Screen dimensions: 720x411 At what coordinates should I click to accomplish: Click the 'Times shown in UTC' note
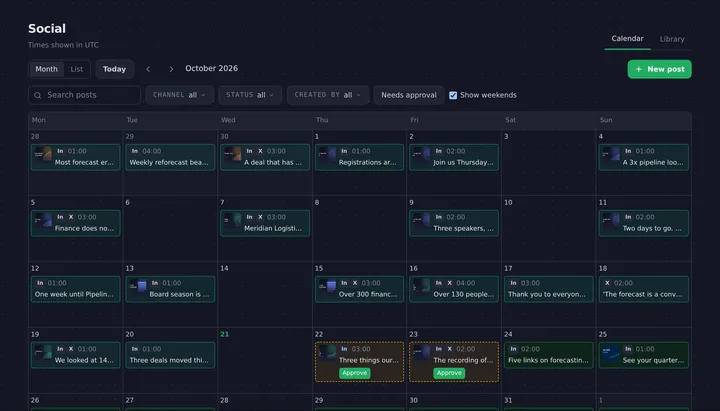tap(63, 45)
